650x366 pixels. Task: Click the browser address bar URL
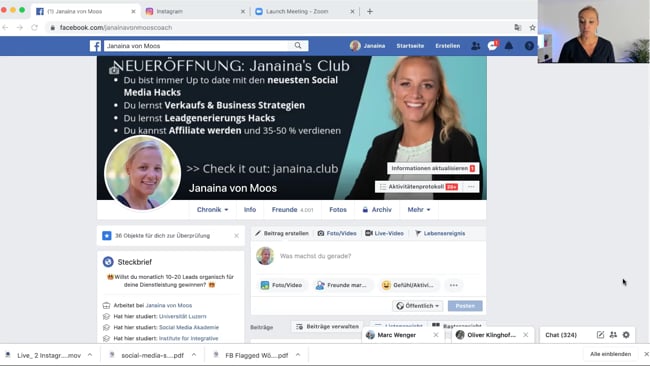point(116,28)
